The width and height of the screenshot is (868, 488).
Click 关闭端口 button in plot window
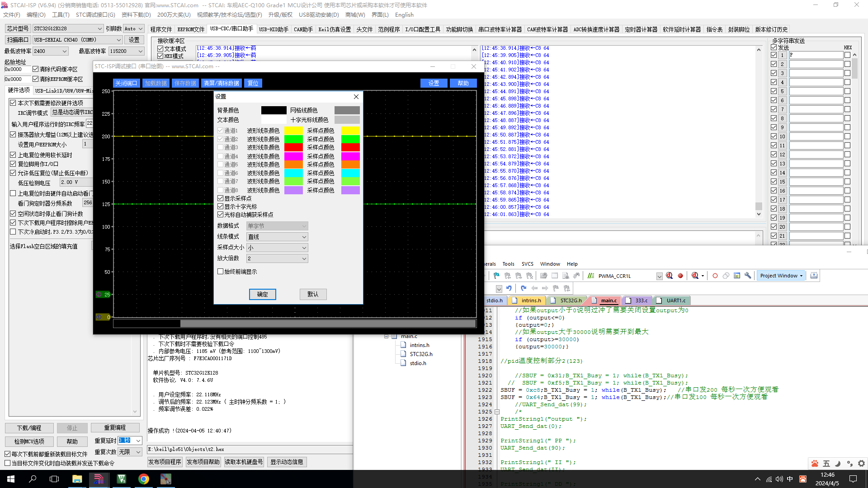[x=126, y=83]
